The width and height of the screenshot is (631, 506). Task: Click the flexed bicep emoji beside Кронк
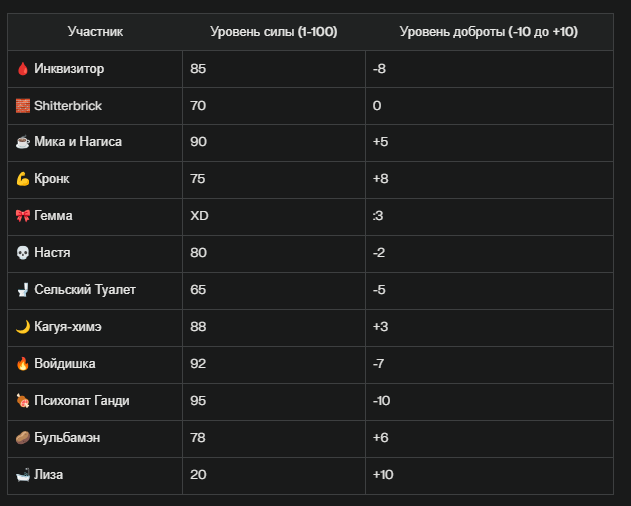23,179
